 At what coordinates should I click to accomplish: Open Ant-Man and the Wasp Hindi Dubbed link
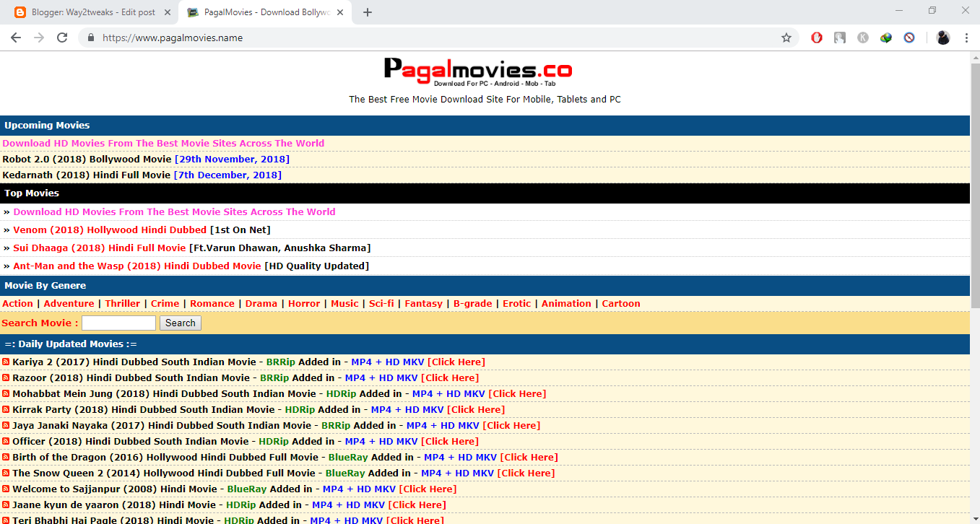(x=137, y=266)
